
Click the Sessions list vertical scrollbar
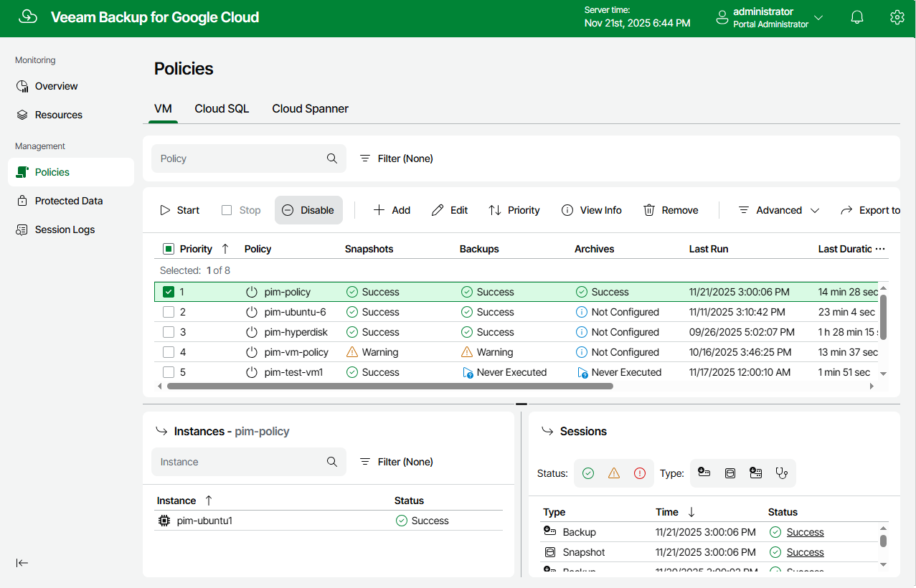[x=884, y=541]
